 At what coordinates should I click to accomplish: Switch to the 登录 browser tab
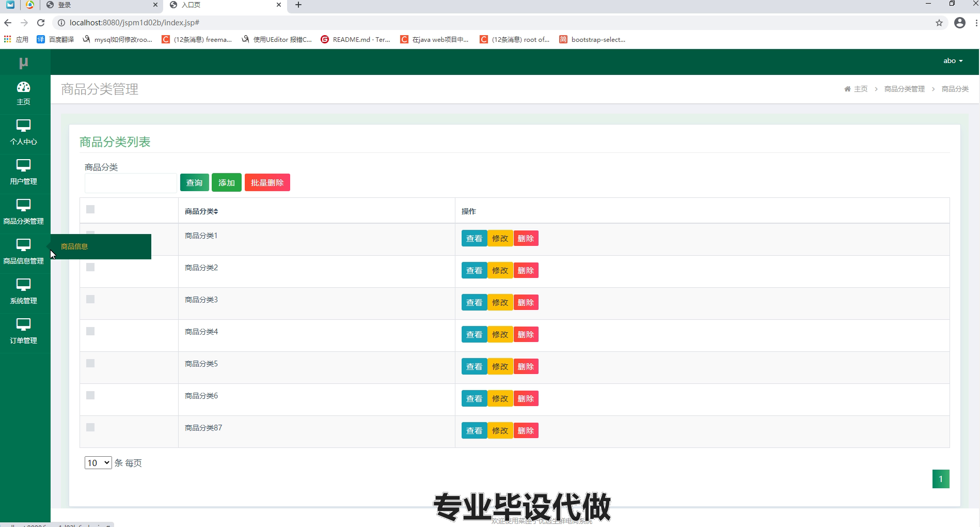tap(102, 5)
